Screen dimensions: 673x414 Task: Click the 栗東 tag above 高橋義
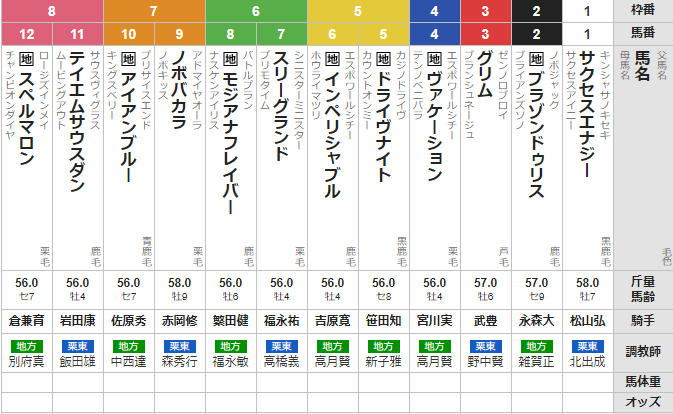[282, 346]
